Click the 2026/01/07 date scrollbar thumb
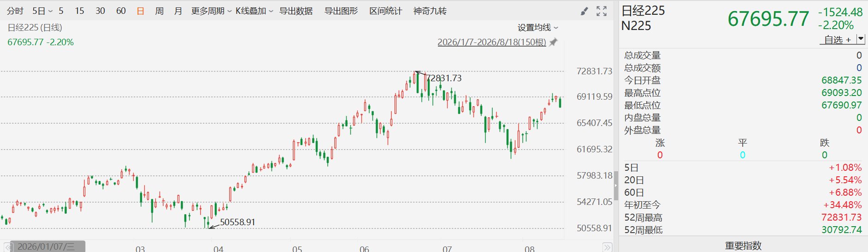This screenshot has height=252, width=868. click(x=48, y=246)
